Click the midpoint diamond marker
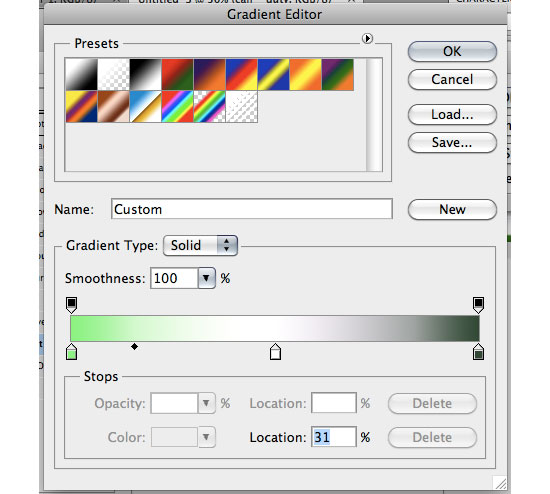The image size is (550, 494). tap(134, 347)
